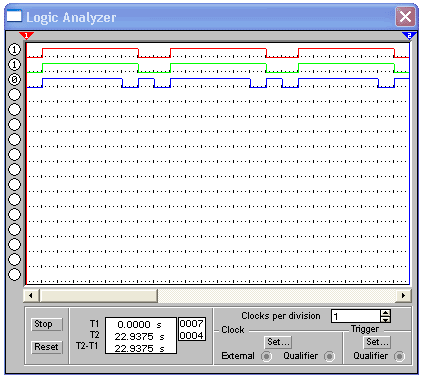Click the Clock Qualifier indicator
This screenshot has width=421, height=377.
(x=329, y=356)
